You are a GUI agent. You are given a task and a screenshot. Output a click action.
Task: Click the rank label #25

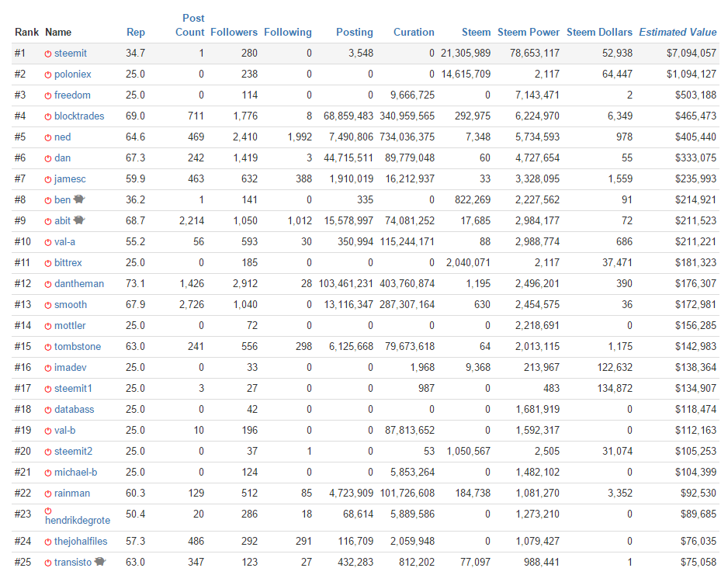pyautogui.click(x=23, y=562)
